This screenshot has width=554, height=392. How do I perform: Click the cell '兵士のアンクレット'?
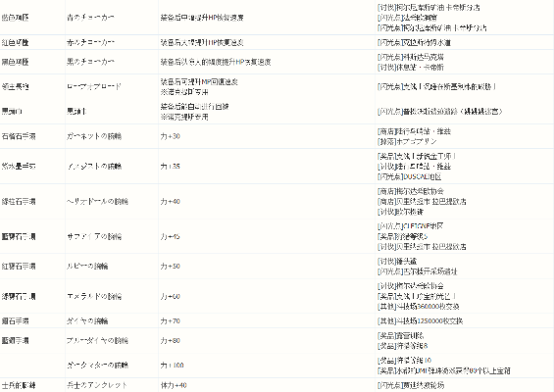97,385
